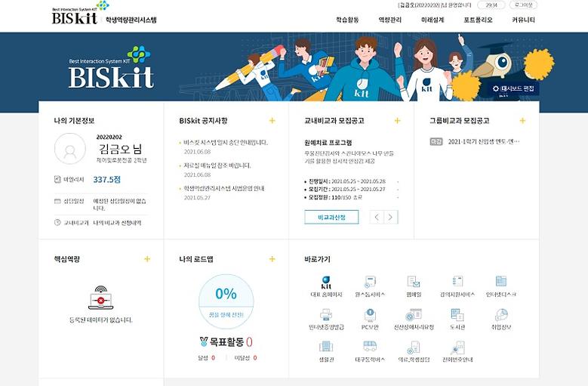Open the 웹메일 envelope shortcut icon
This screenshot has height=386, width=588.
point(414,282)
